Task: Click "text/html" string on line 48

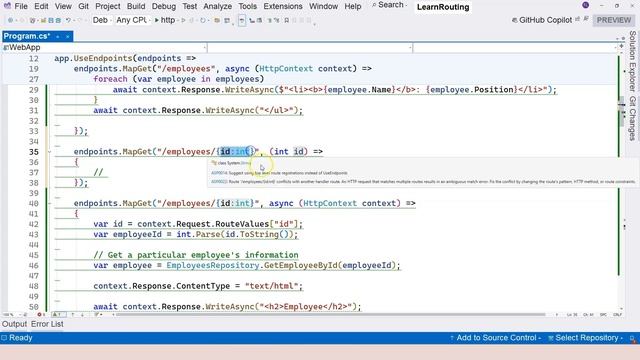Action: click(271, 286)
